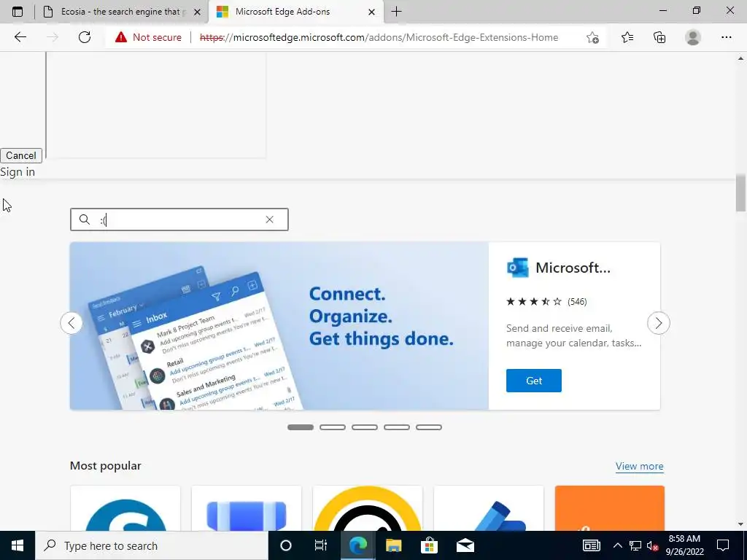This screenshot has height=560, width=747.
Task: Click the scrollbar up arrow
Action: point(740,58)
